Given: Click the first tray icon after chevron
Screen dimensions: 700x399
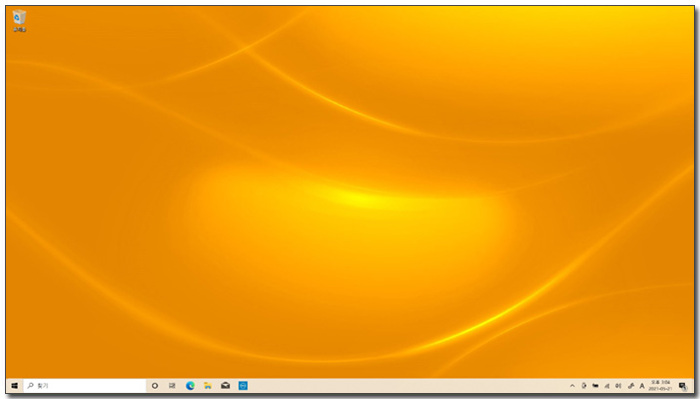Looking at the screenshot, I should click(x=584, y=386).
